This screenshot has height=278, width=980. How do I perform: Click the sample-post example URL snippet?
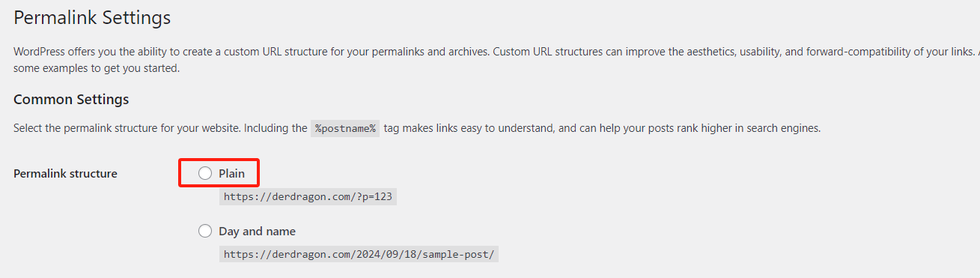[359, 254]
